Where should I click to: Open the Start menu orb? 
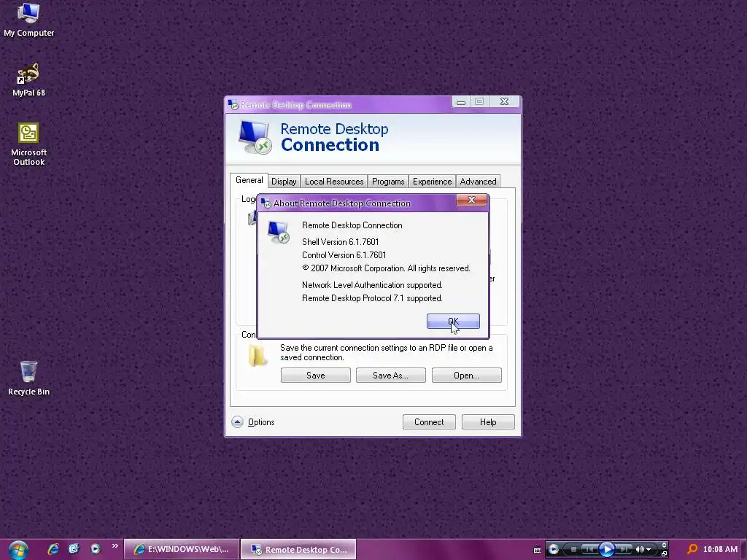[18, 550]
